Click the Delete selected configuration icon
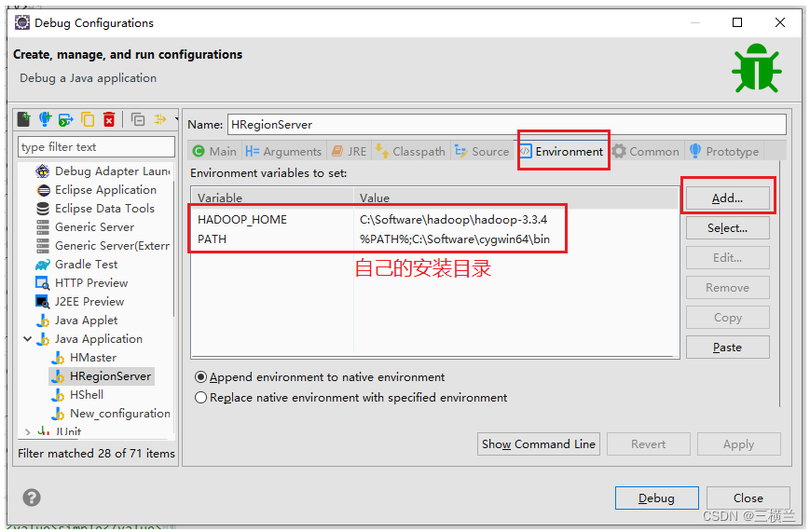Screen dimensions: 810x532 tap(109, 120)
